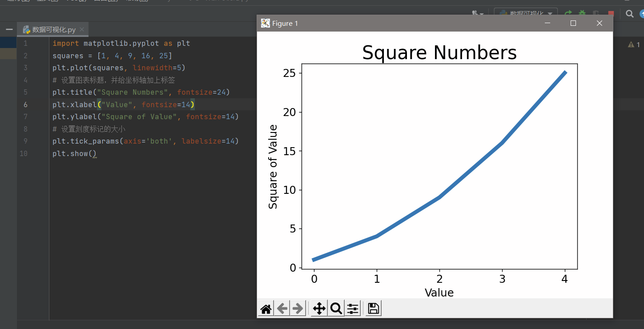Viewport: 644px width, 329px height.
Task: Click the plt.title("Square Numbers") code line
Action: point(141,92)
